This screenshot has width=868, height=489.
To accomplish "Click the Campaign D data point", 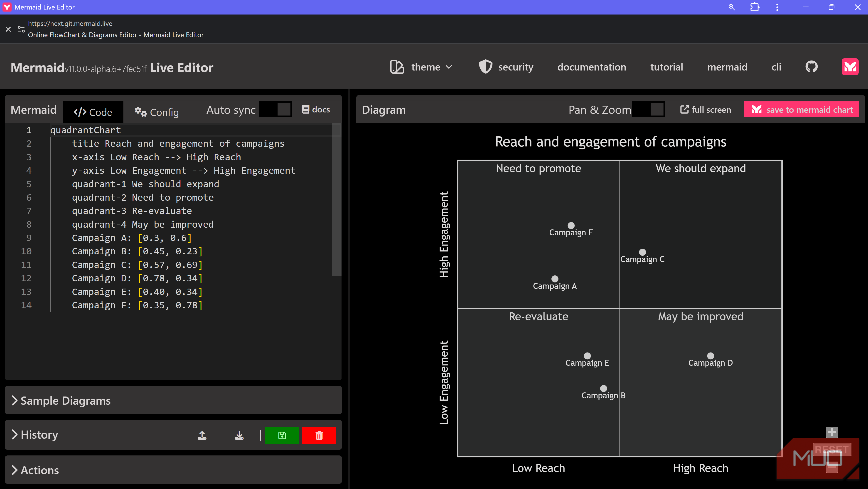I will pyautogui.click(x=710, y=356).
